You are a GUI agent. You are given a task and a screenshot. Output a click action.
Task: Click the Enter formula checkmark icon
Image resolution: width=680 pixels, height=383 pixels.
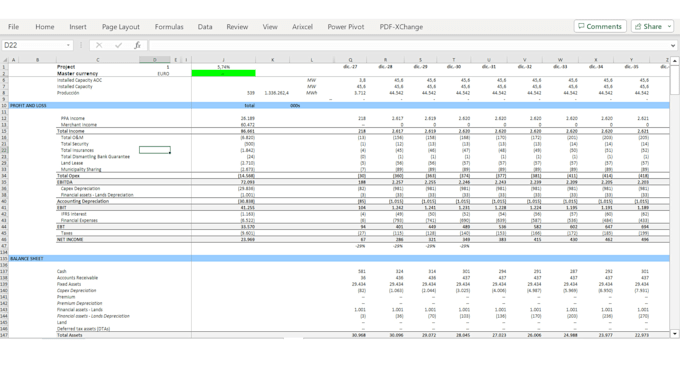click(x=118, y=45)
